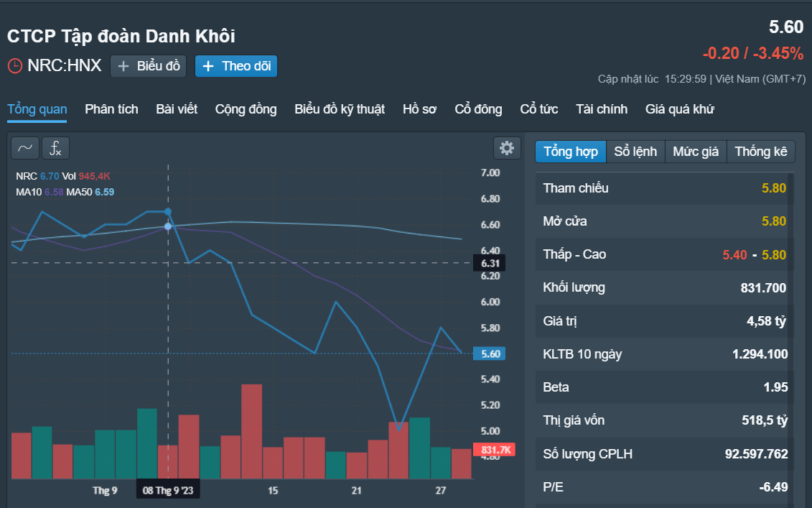Click the Vol 945,4K legend value
The image size is (812, 508).
[94, 176]
